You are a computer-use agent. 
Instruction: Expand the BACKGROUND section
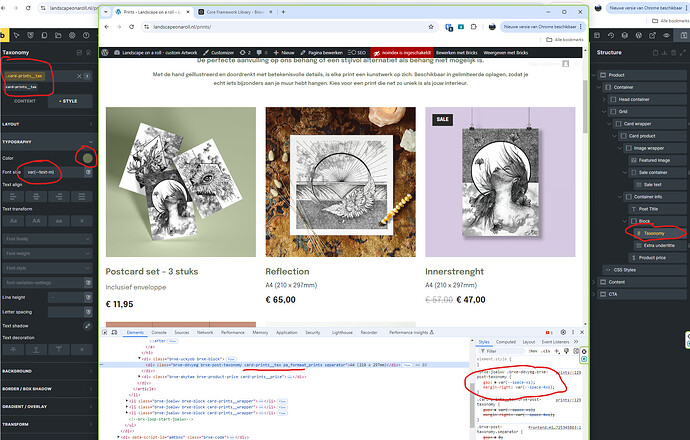pyautogui.click(x=48, y=371)
